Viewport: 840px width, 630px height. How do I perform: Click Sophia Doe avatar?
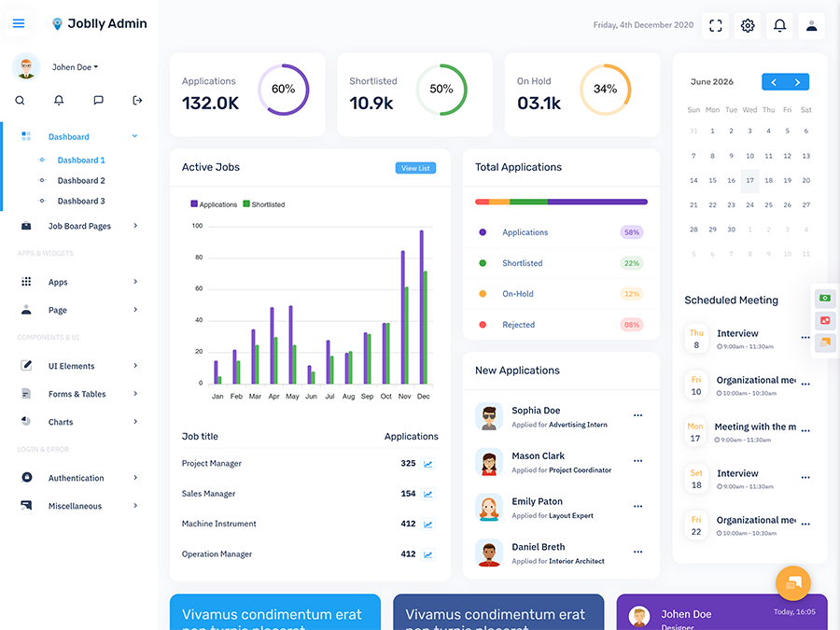pyautogui.click(x=489, y=416)
